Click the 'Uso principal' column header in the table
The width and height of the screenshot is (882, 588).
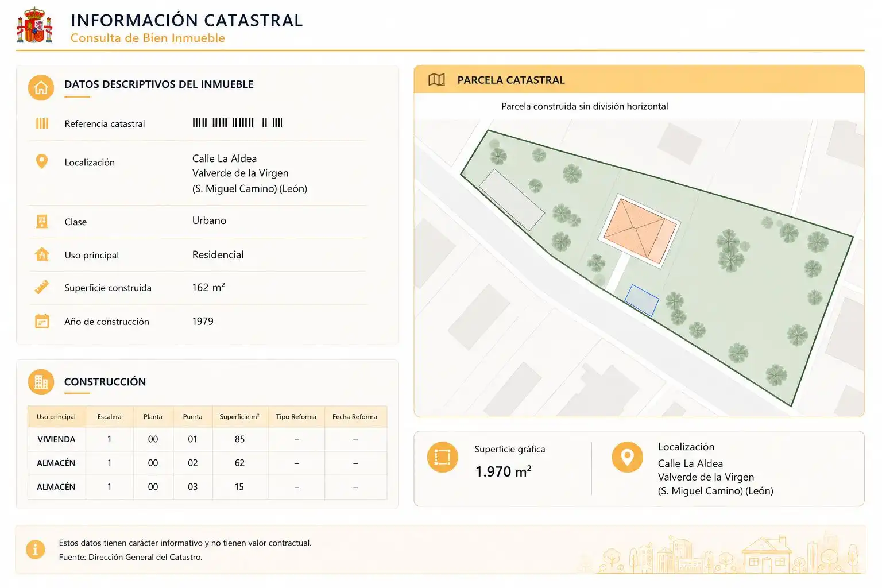pyautogui.click(x=56, y=417)
